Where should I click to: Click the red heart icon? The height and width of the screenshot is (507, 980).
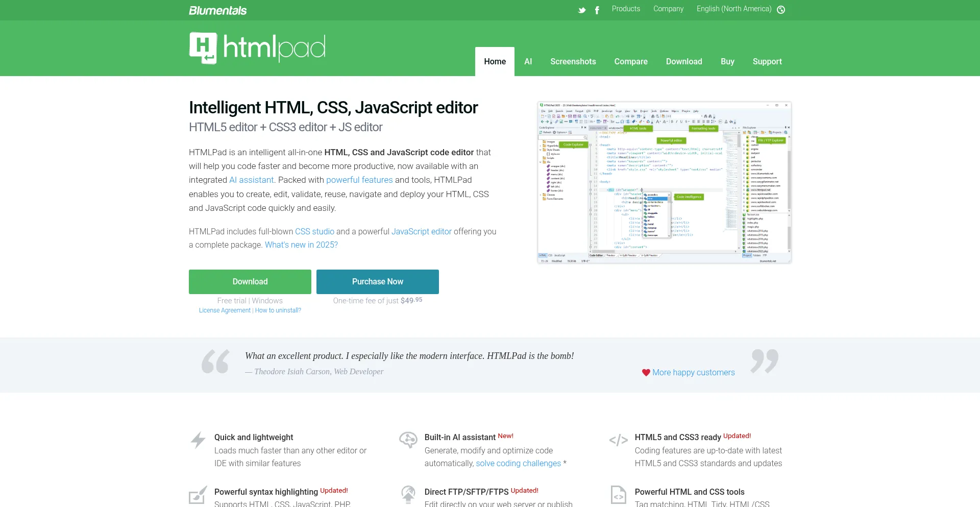(646, 373)
